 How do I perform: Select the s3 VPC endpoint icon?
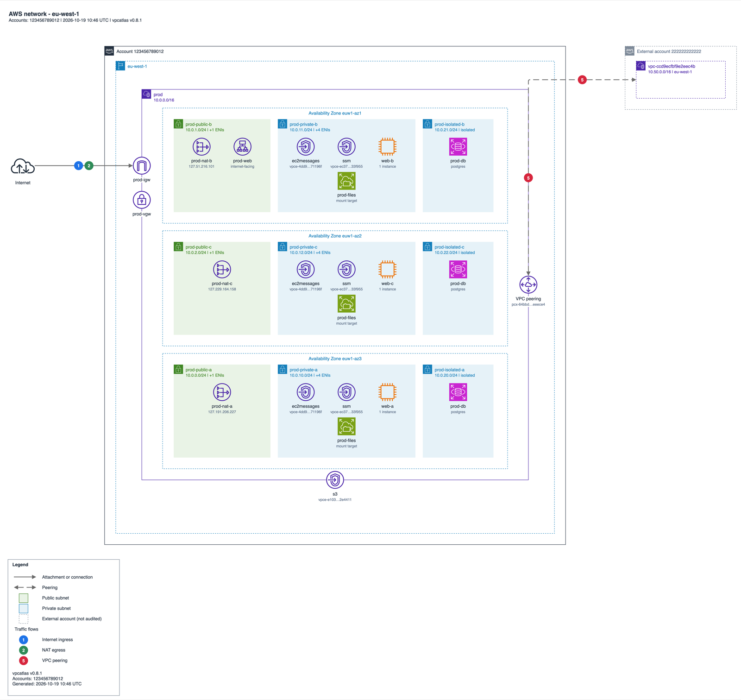pyautogui.click(x=335, y=480)
